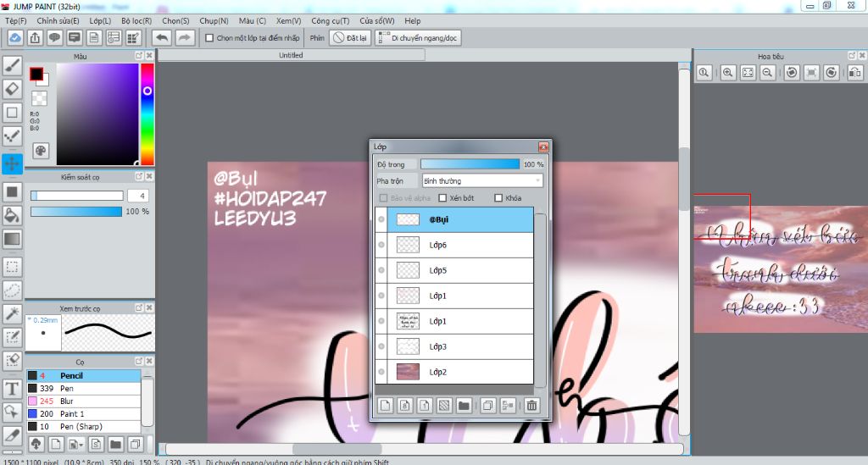Click the rainbow hue slider bar
Viewport: 868px width, 465px height.
pos(147,113)
